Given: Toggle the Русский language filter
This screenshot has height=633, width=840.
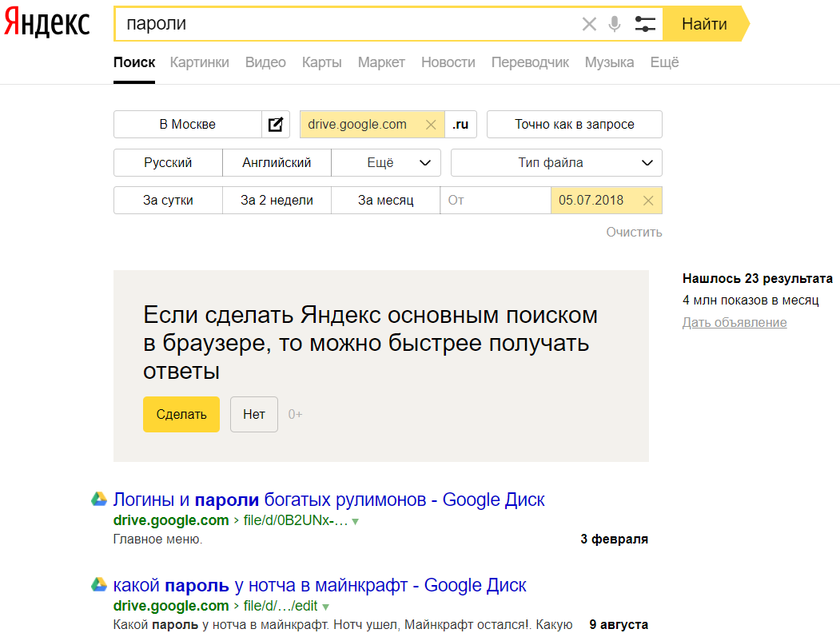Looking at the screenshot, I should 168,163.
